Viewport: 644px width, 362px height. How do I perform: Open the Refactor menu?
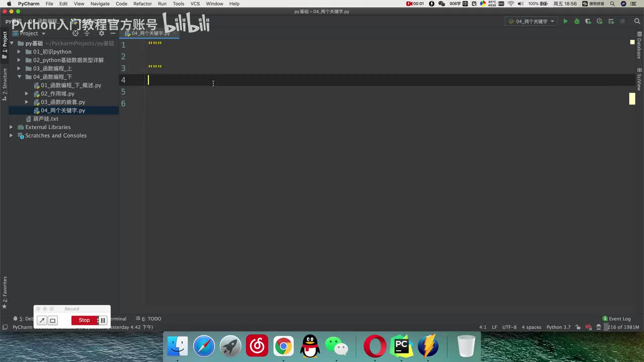tap(142, 4)
